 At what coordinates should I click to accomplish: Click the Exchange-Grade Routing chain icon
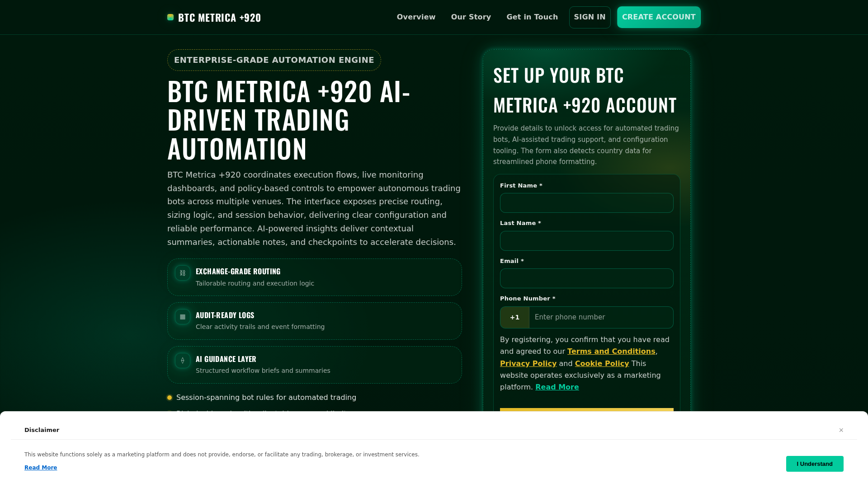(x=183, y=273)
